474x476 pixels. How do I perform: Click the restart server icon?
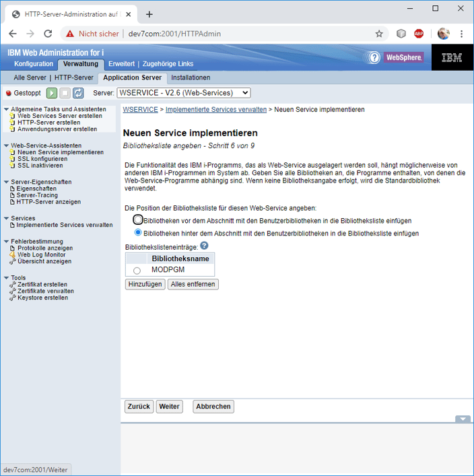point(78,93)
